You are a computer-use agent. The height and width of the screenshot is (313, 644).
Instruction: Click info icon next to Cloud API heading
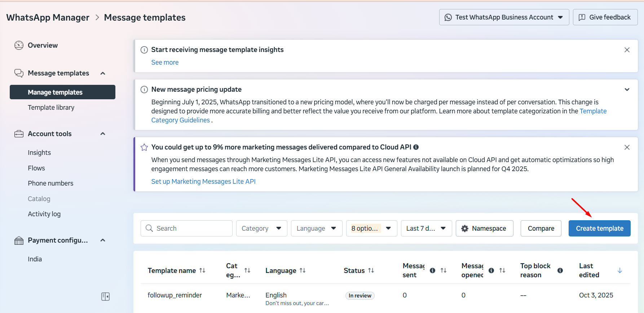(x=416, y=147)
